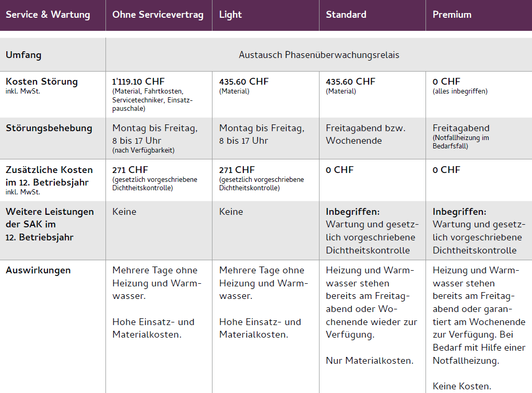Click 'Austausch Phasenüberwachungsrelais' text
The height and width of the screenshot is (393, 532).
tap(319, 55)
